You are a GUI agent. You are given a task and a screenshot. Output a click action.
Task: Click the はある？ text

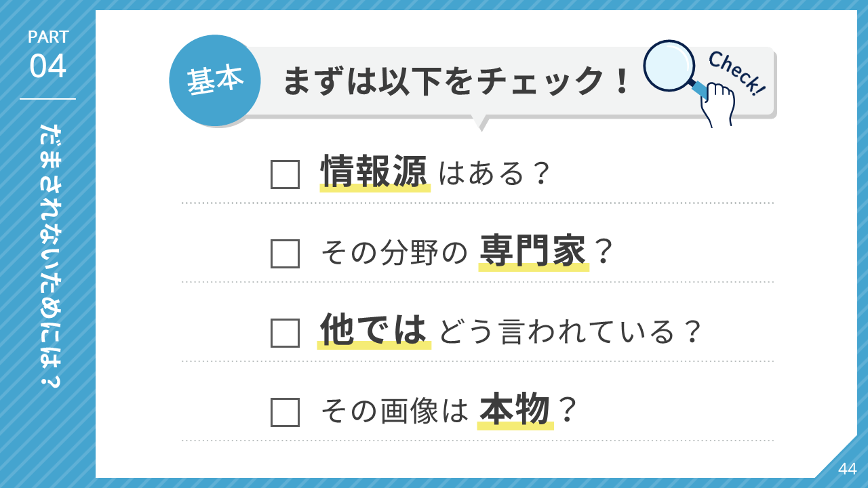coord(494,174)
